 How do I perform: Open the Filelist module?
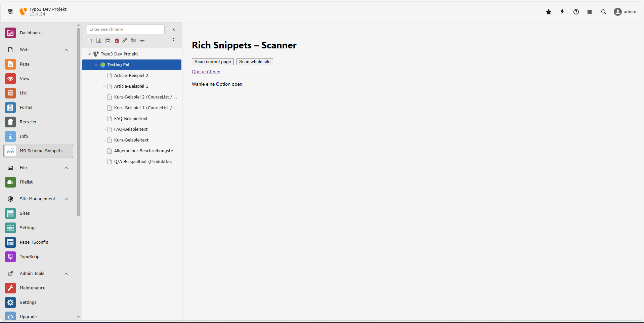pos(26,182)
